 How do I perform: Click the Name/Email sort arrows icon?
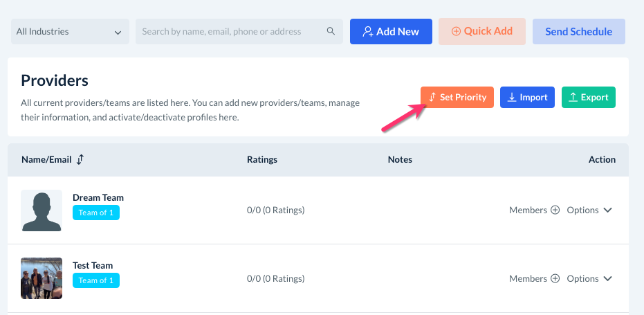click(80, 159)
